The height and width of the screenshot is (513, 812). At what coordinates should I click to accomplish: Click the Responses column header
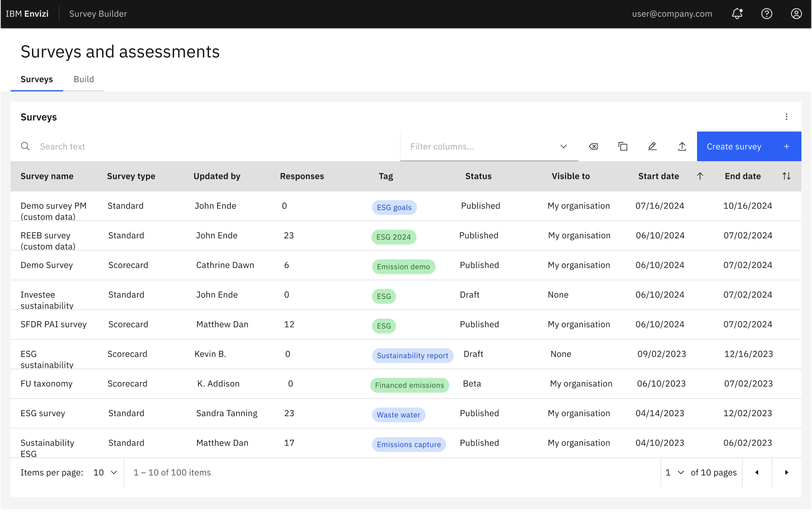[302, 176]
